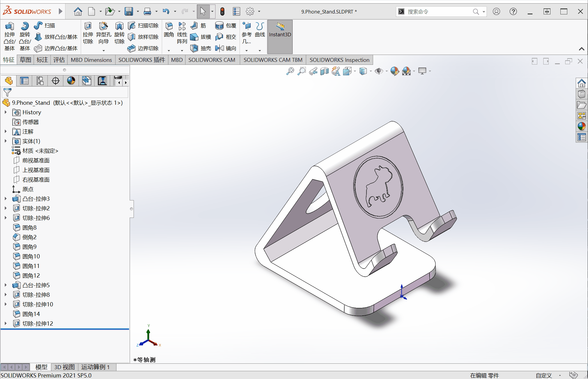Switch to the 草图 (Sketch) tab
The image size is (588, 379).
tap(26, 60)
